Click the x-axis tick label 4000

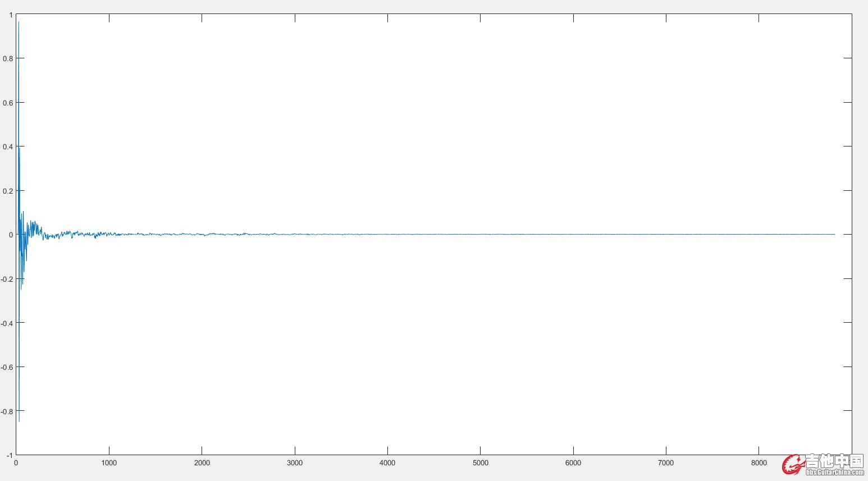(387, 463)
